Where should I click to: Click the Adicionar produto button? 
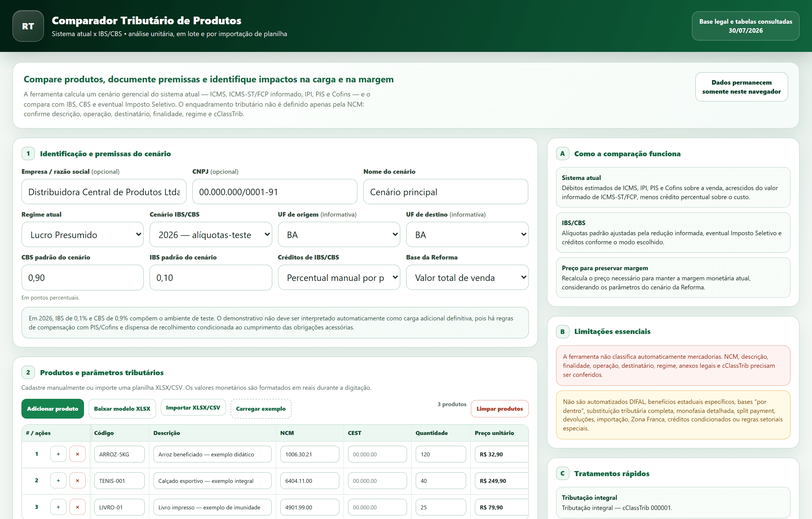tap(53, 409)
